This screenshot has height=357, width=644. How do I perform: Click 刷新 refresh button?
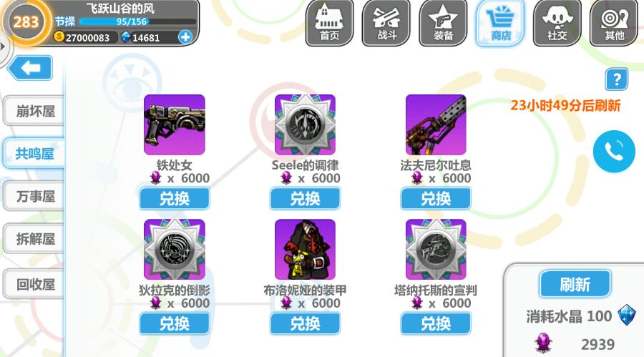tap(575, 284)
